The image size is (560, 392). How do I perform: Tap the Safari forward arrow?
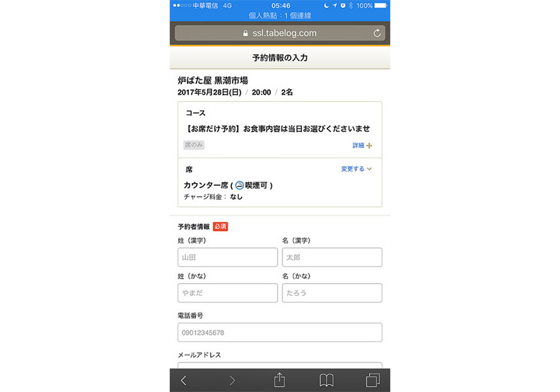[232, 380]
